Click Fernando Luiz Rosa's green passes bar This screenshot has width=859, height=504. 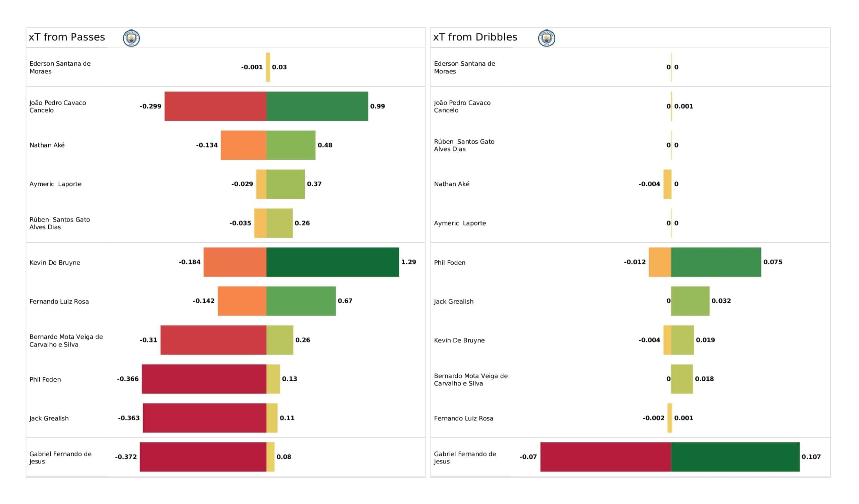pyautogui.click(x=301, y=301)
